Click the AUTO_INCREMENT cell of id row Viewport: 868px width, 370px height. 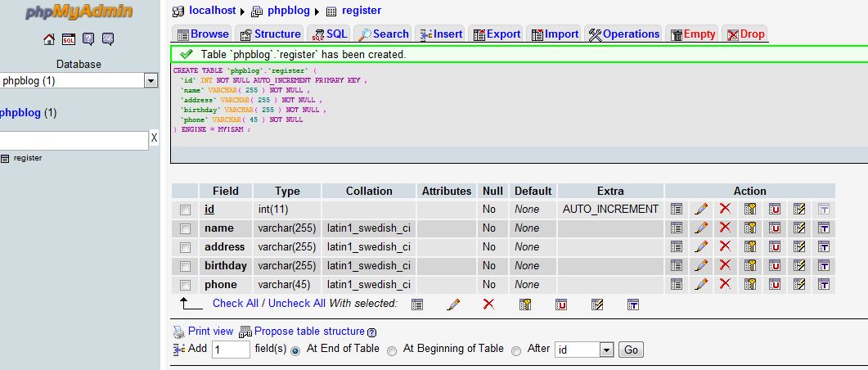pyautogui.click(x=610, y=210)
